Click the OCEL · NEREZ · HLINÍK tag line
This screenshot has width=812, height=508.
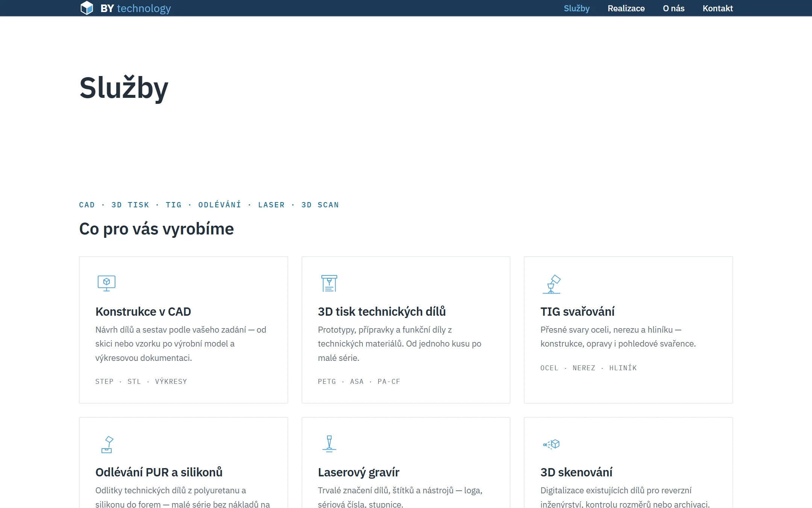click(x=589, y=368)
